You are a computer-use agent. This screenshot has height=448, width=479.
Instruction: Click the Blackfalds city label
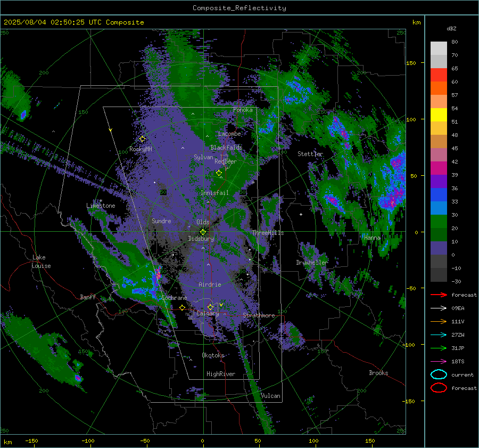pyautogui.click(x=226, y=148)
